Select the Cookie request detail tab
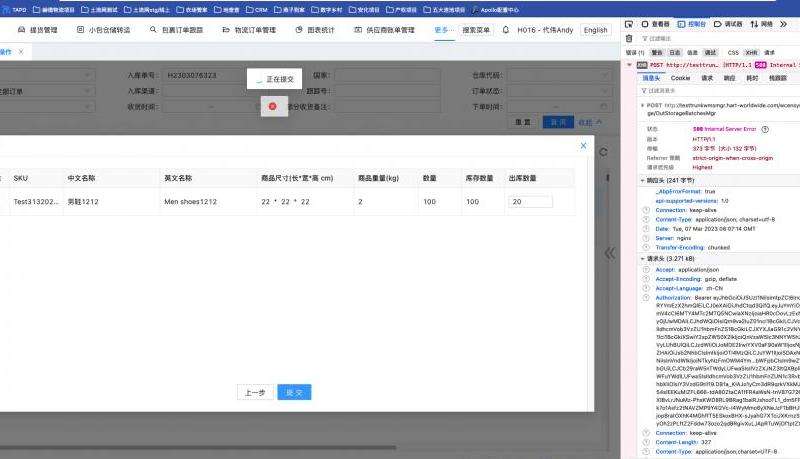The image size is (800, 459). pyautogui.click(x=680, y=78)
